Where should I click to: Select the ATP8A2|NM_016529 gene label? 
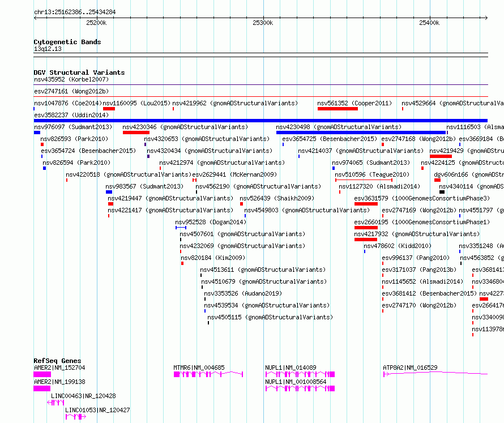[x=410, y=368]
